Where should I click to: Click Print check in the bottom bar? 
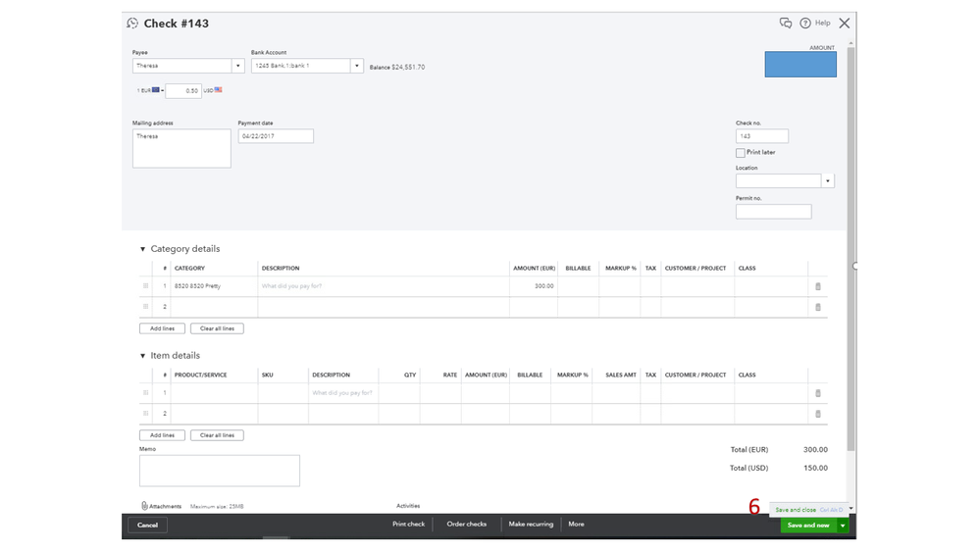408,525
